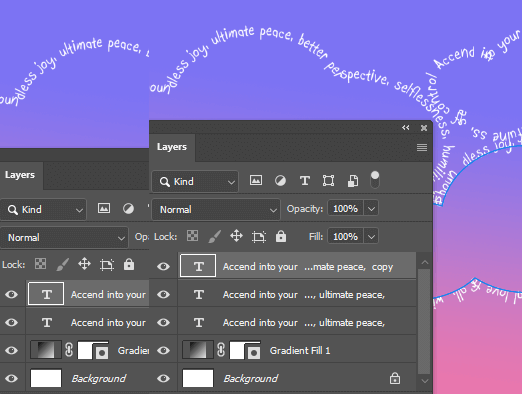This screenshot has height=394, width=522.
Task: Filter for type layers icon
Action: coord(304,181)
